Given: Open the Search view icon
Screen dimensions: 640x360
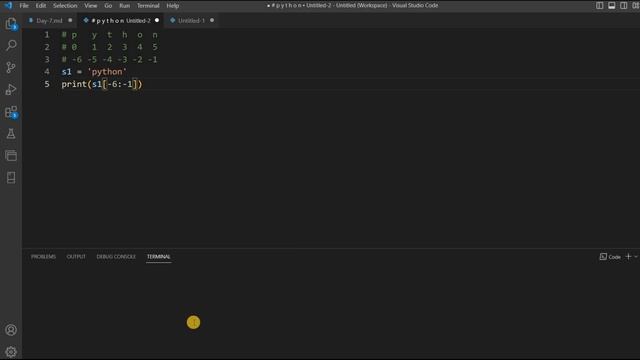Looking at the screenshot, I should coord(11,45).
